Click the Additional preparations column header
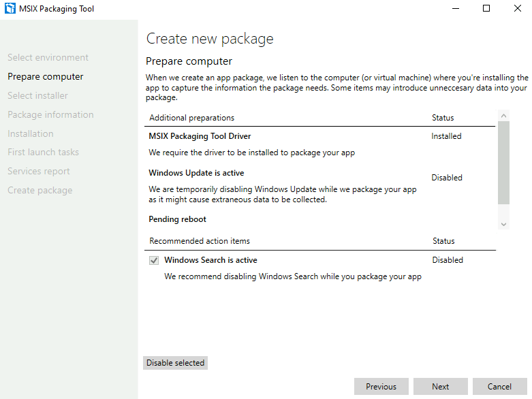 click(191, 118)
